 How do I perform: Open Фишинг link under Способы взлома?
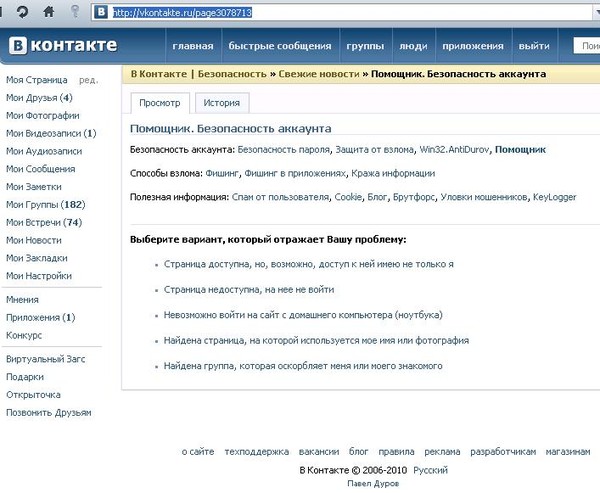click(222, 173)
